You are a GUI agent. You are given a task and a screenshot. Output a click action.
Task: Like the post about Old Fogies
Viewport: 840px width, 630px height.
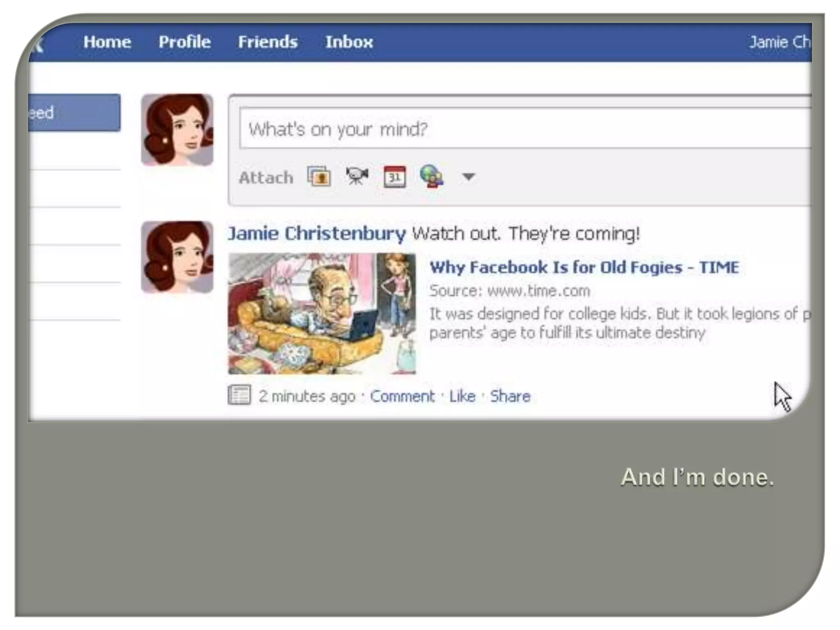point(462,396)
